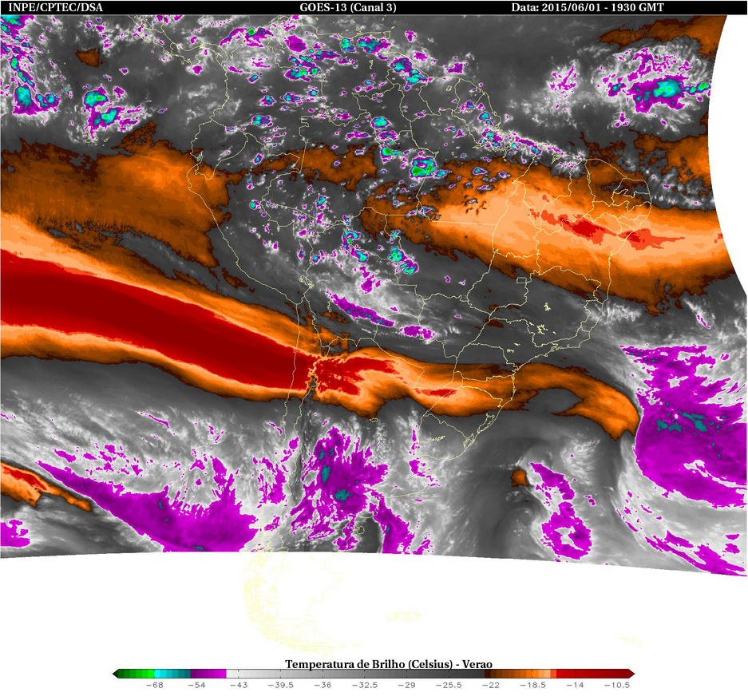Click the -54 tick label on the scale
The width and height of the screenshot is (748, 700).
[196, 685]
